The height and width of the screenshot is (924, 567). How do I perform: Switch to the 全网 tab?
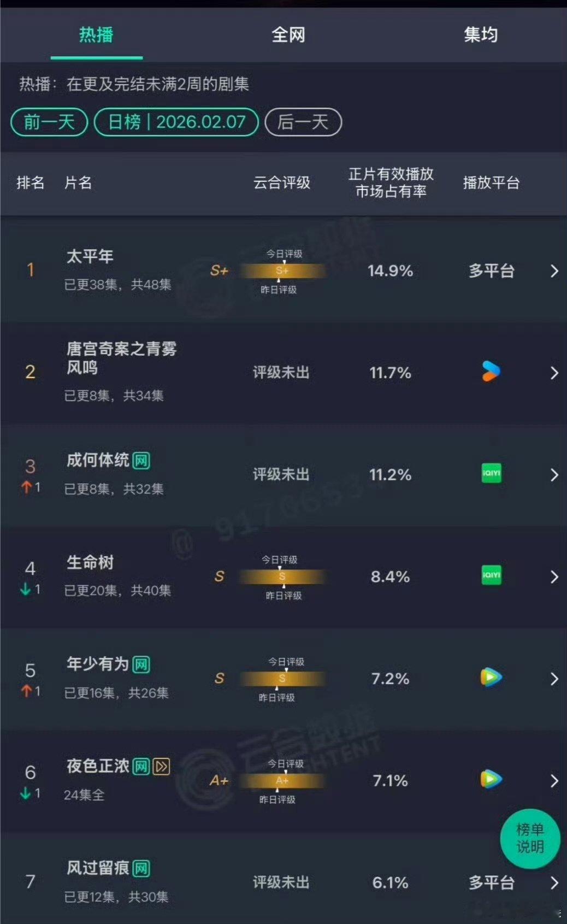[288, 35]
